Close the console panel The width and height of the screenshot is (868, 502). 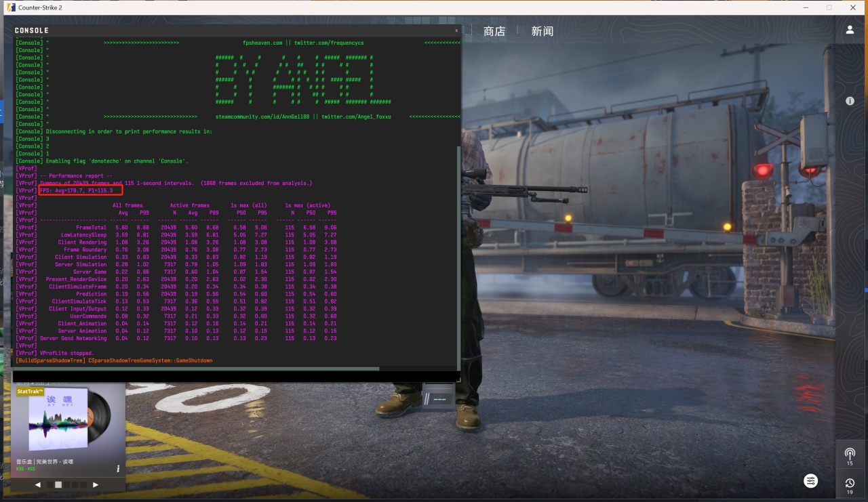pos(456,30)
